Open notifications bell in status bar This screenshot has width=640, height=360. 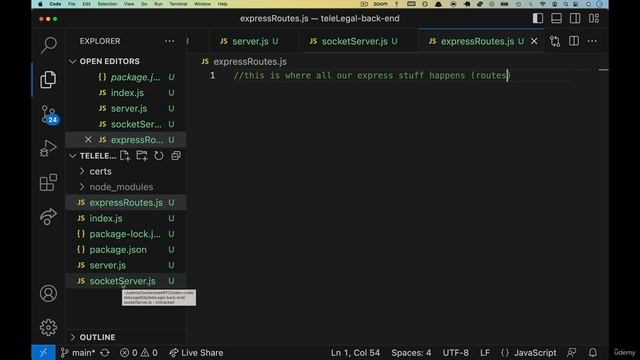pyautogui.click(x=593, y=353)
